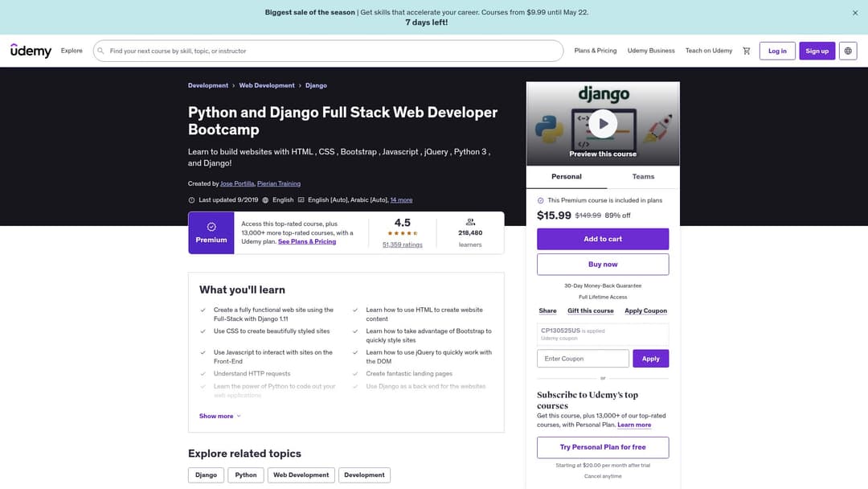868x489 pixels.
Task: Click Try Personal Plan for free
Action: (603, 447)
